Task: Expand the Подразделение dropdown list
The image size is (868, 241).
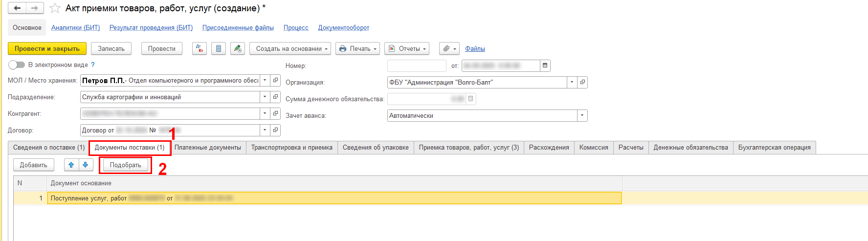Action: (x=265, y=97)
